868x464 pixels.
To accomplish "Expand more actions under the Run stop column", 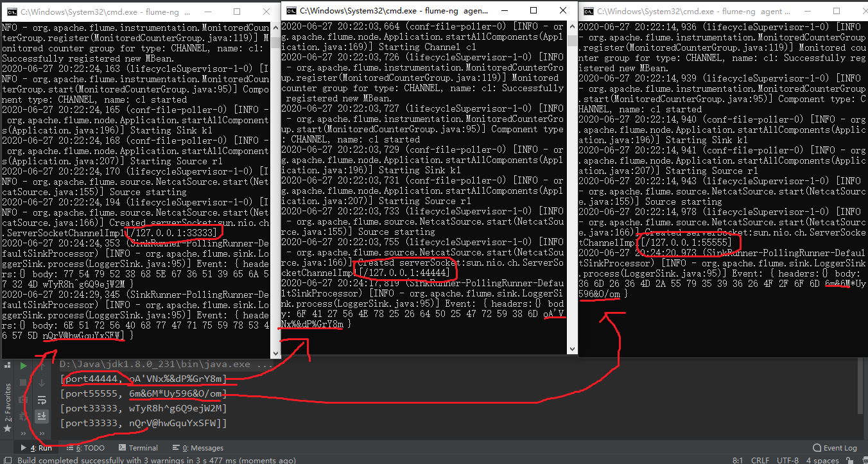I will pos(23,433).
